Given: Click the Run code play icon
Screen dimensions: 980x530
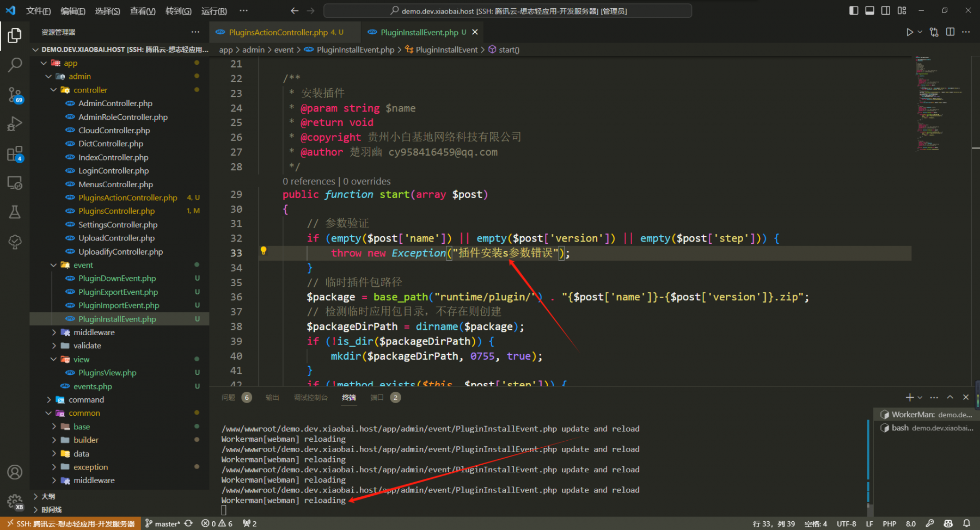Looking at the screenshot, I should click(x=909, y=32).
